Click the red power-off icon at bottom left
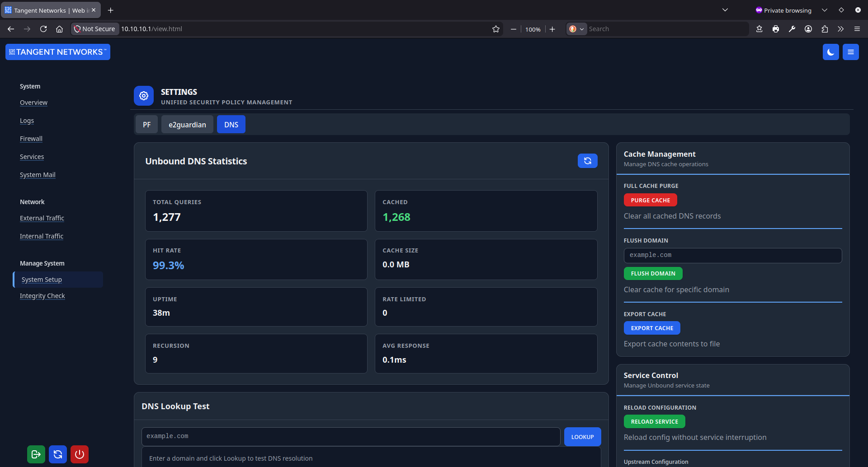Screen dimensions: 868x467 [x=79, y=454]
